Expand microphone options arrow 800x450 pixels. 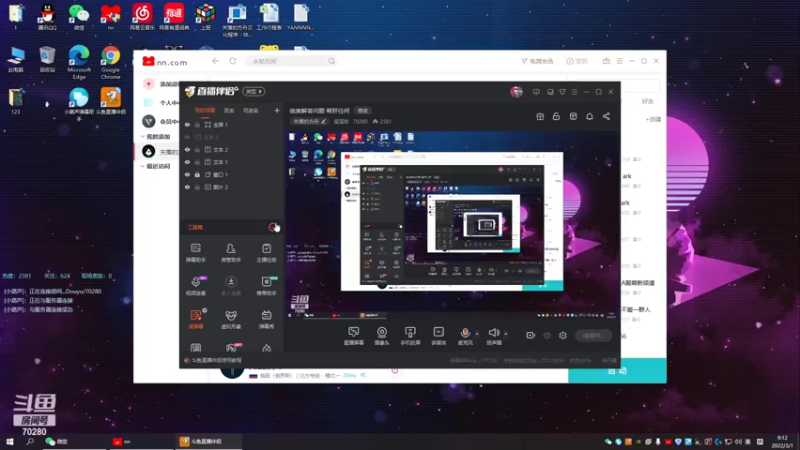[477, 334]
